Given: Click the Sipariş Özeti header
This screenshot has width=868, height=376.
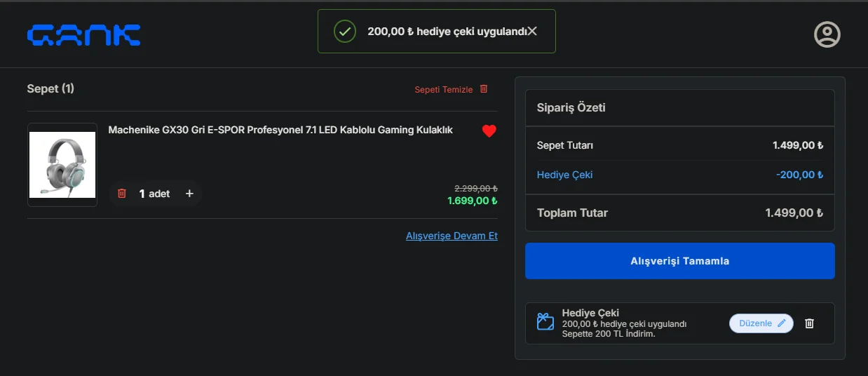Looking at the screenshot, I should pos(571,108).
